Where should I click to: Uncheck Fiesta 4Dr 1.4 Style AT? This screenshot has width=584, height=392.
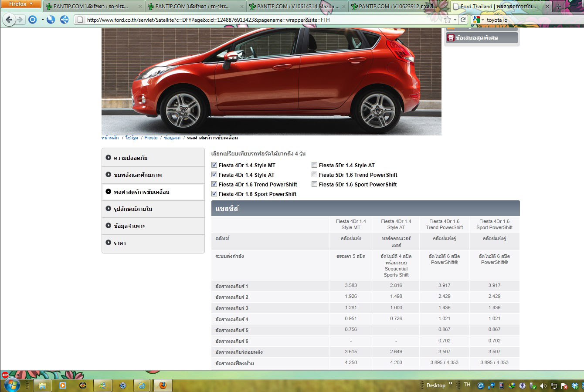pyautogui.click(x=214, y=175)
